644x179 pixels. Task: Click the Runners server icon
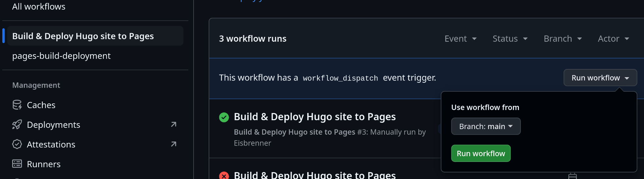(x=17, y=164)
